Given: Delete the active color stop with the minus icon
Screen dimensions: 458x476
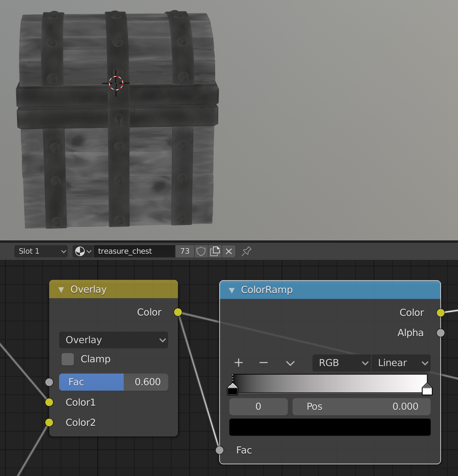Looking at the screenshot, I should coord(264,363).
